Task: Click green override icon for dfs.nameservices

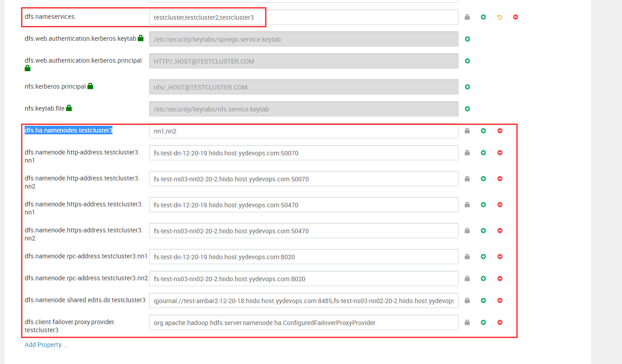Action: [483, 17]
